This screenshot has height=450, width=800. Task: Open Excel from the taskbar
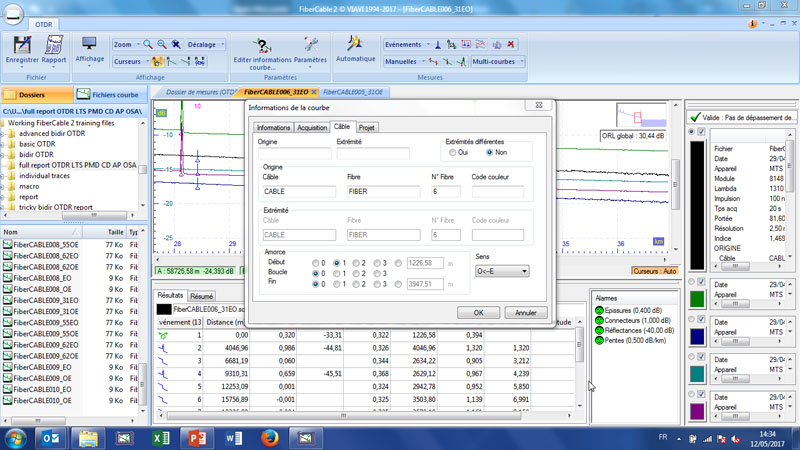point(161,438)
